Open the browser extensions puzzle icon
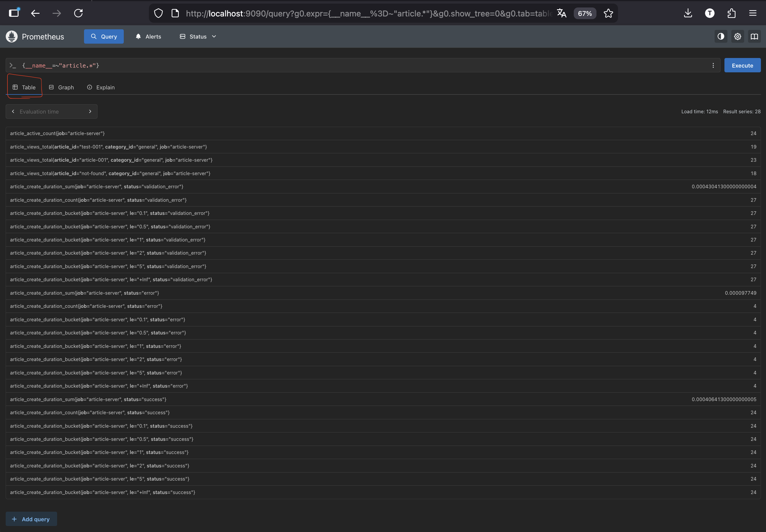Screen dimensions: 766x532 coord(731,13)
